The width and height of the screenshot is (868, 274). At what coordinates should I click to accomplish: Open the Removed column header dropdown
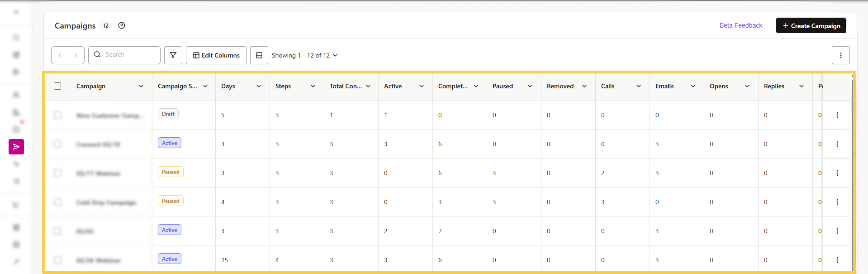[584, 86]
